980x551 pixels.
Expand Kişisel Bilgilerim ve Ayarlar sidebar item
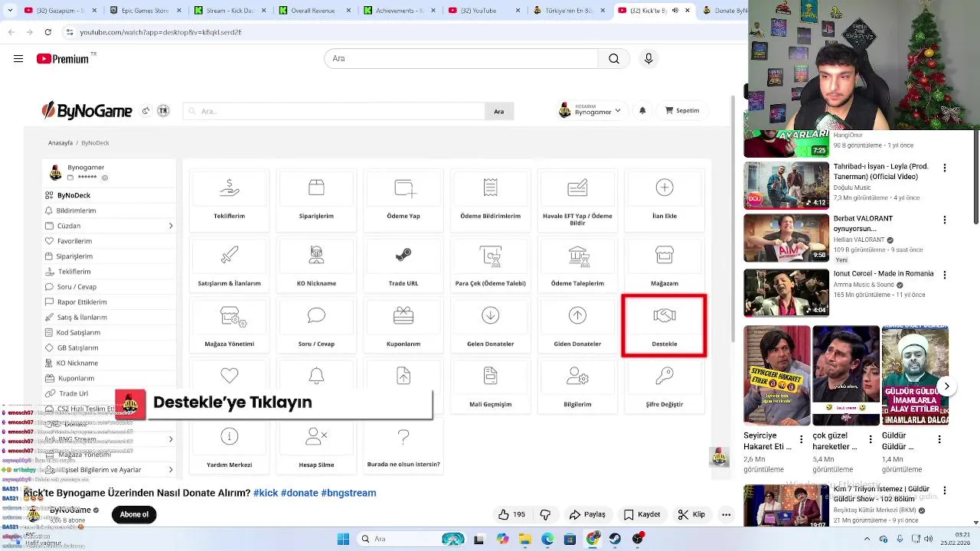[x=109, y=469]
